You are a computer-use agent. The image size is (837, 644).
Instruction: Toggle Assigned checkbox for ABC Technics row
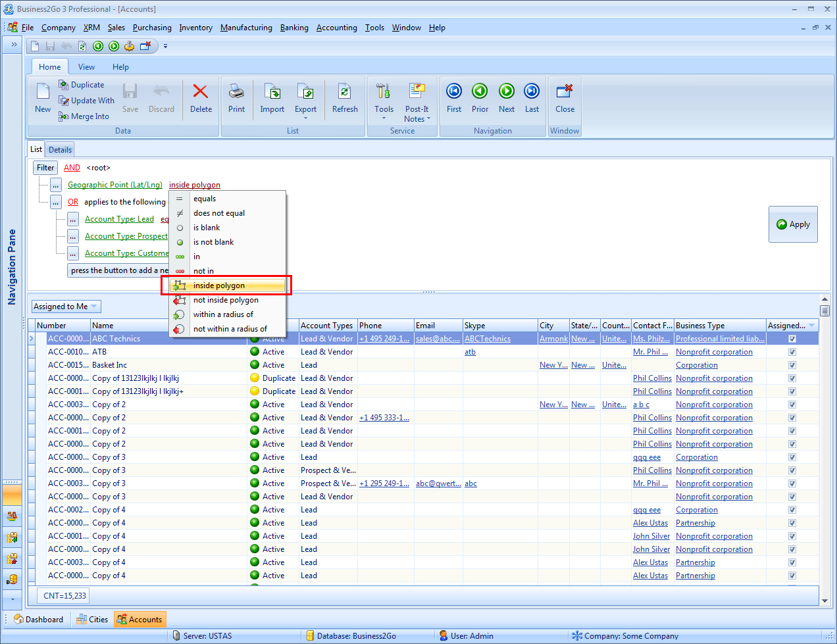[792, 339]
